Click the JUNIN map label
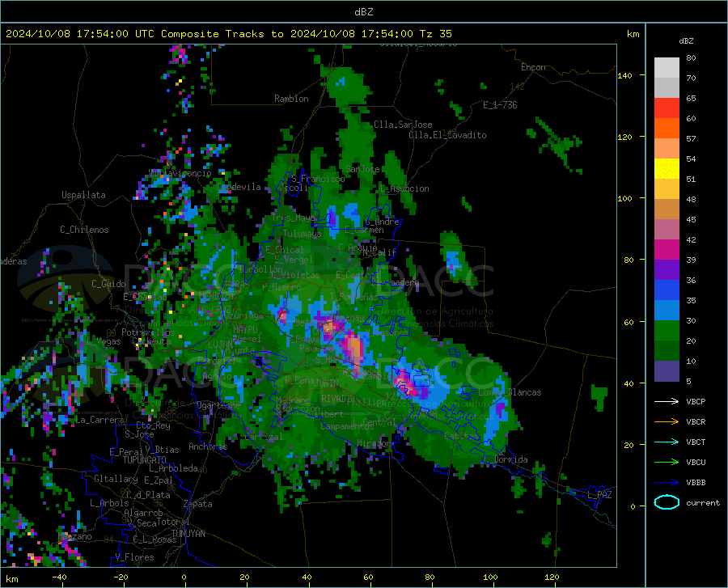Viewport: 728px width, 588px height. (x=327, y=383)
